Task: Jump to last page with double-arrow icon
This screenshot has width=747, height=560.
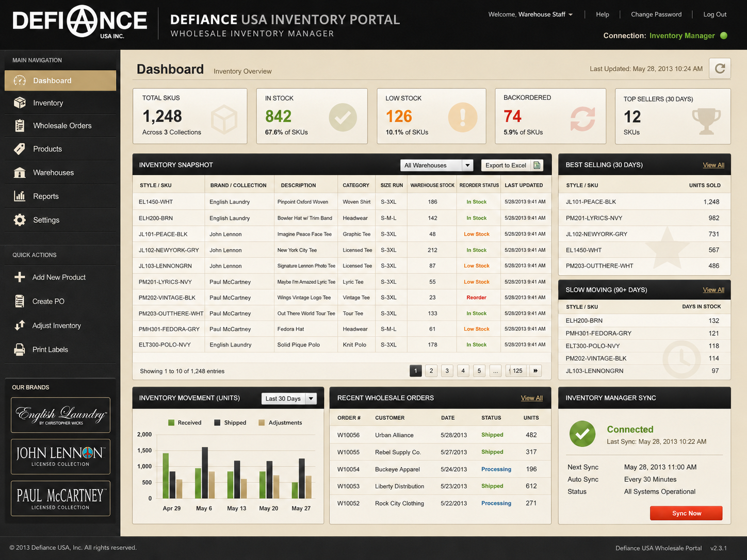Action: (x=535, y=370)
